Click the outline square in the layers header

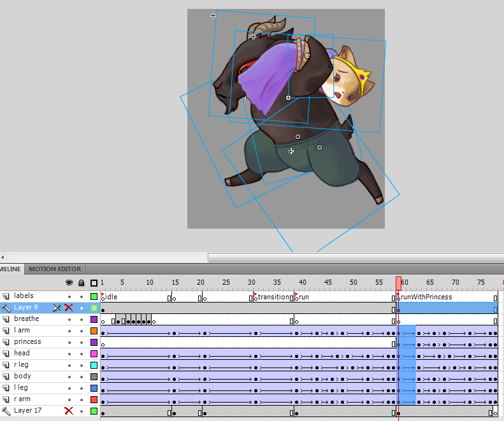94,283
